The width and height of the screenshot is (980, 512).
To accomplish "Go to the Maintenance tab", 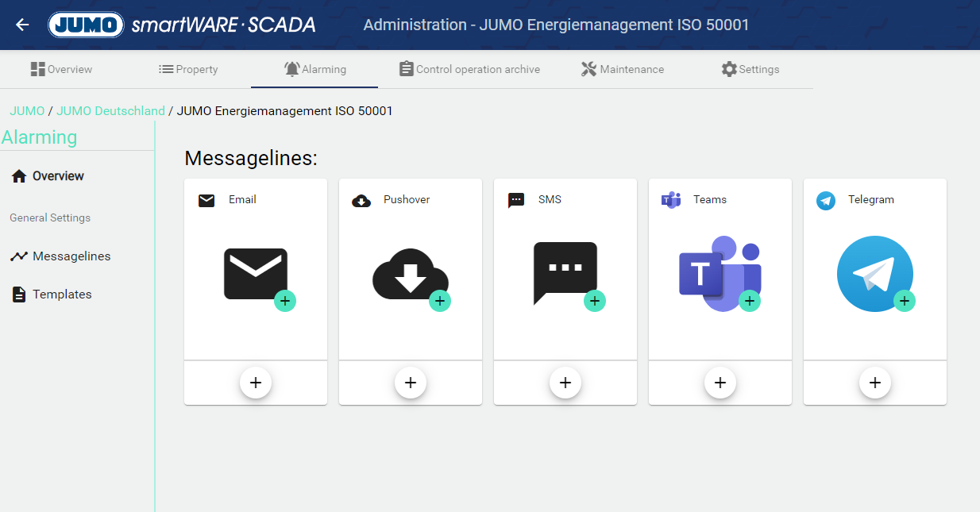I will tap(622, 69).
